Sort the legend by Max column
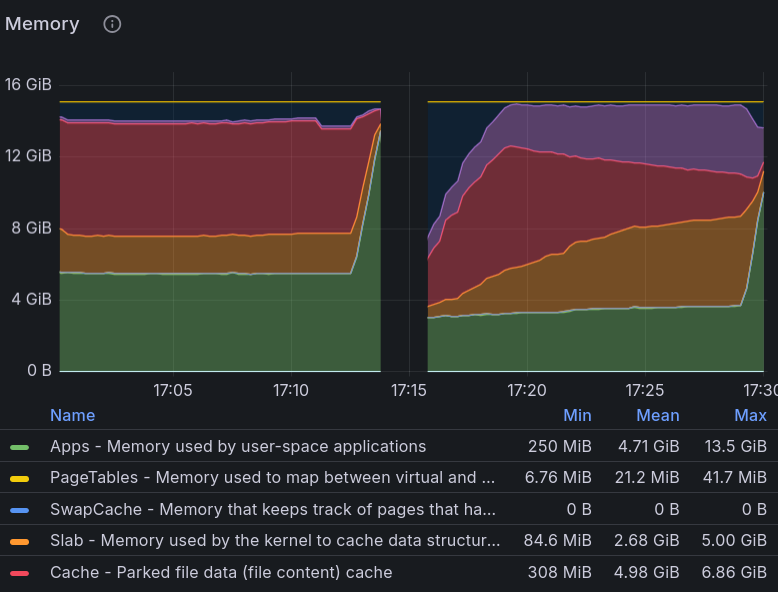Image resolution: width=778 pixels, height=592 pixels. (750, 415)
